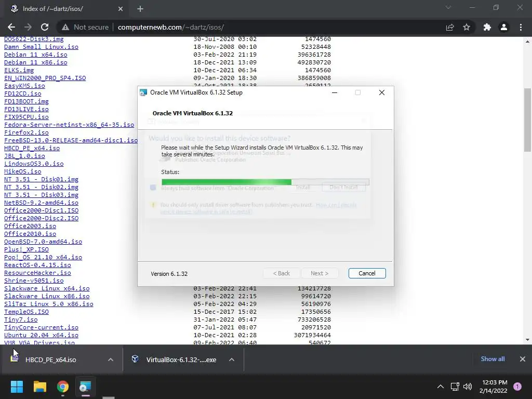This screenshot has width=532, height=399.
Task: Reload the page with refresh icon
Action: [45, 27]
